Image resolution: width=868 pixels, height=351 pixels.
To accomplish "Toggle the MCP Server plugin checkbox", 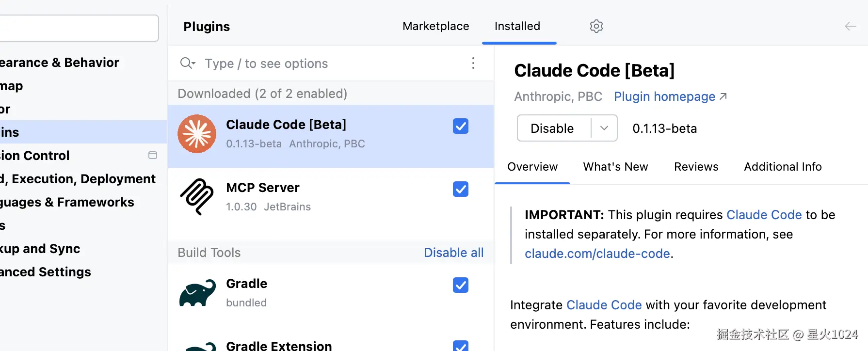I will (x=460, y=189).
